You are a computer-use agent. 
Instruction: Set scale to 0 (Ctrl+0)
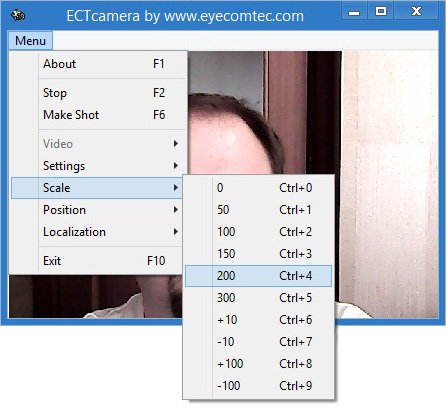tap(258, 188)
